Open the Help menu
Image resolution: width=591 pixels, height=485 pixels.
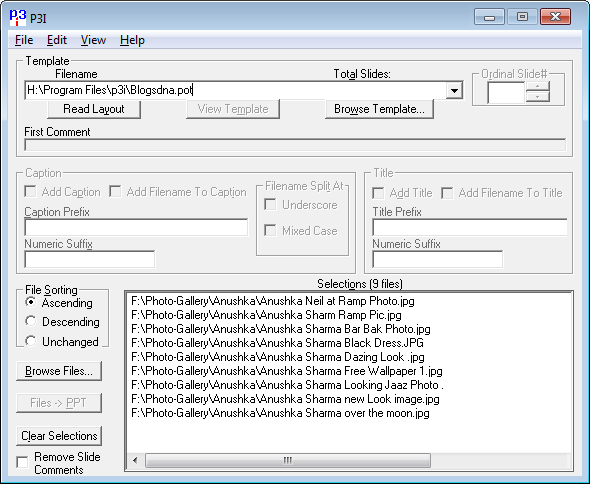pyautogui.click(x=132, y=40)
